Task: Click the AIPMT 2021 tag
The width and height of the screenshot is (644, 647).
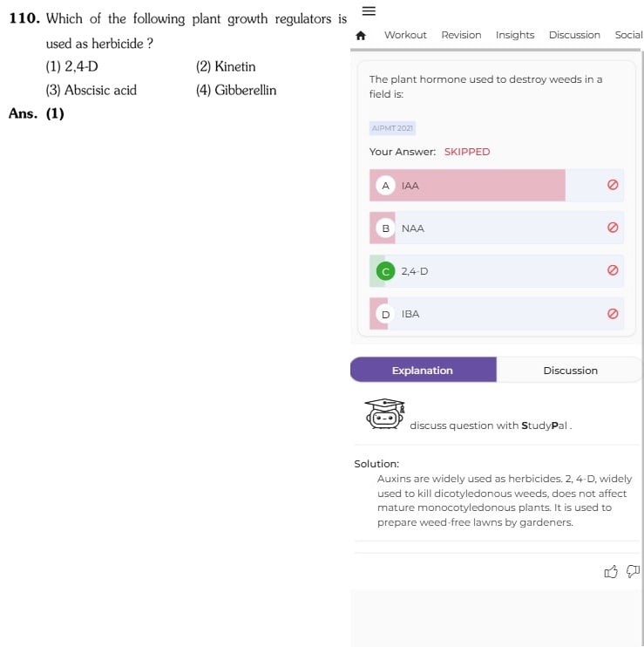Action: click(x=392, y=128)
